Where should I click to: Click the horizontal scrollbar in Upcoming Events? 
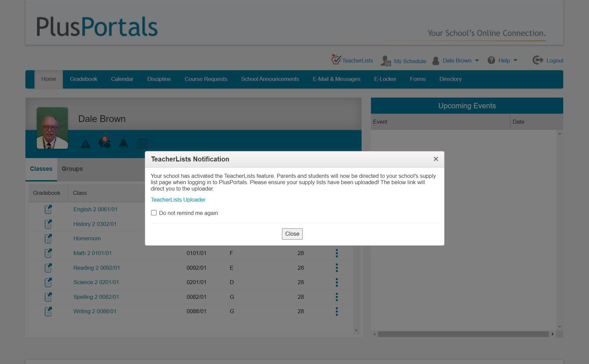[x=463, y=334]
